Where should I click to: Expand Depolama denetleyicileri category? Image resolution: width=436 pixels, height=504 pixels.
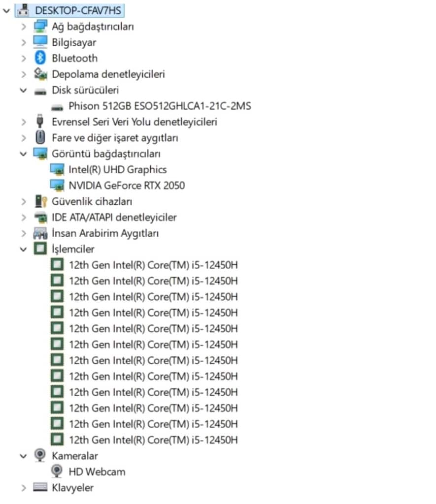[23, 74]
